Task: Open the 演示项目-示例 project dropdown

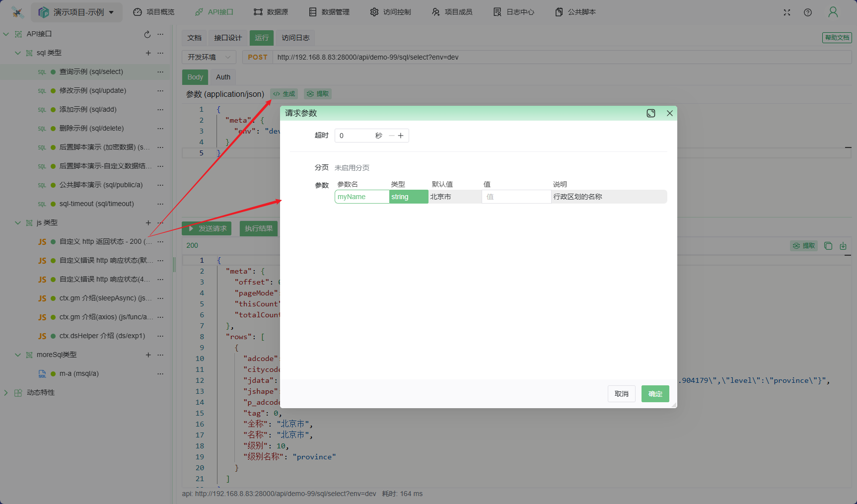Action: (x=77, y=12)
